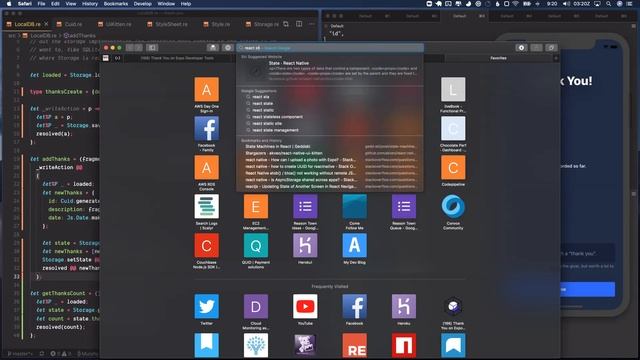
Task: Open the Reason Town Ideas Google form favorite
Action: point(305,207)
